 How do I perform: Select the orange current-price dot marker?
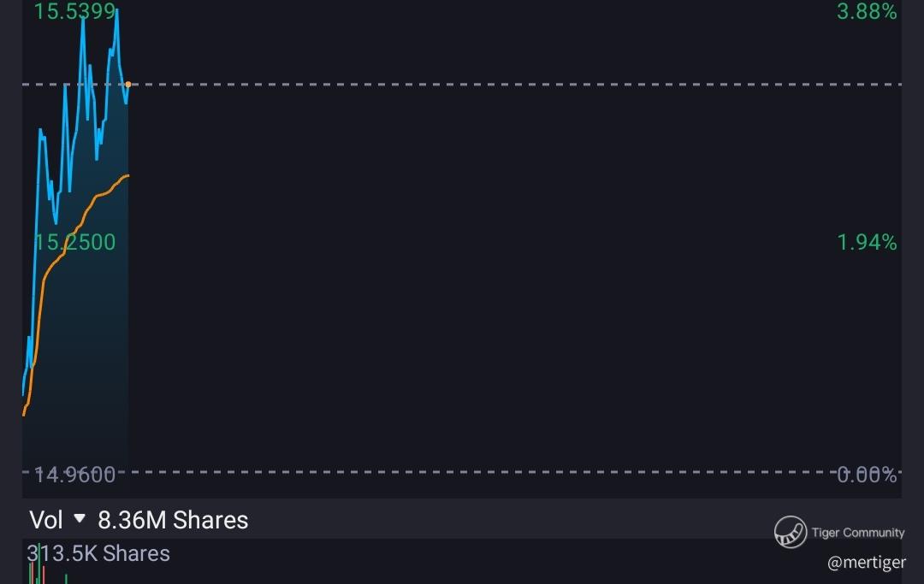pyautogui.click(x=127, y=84)
